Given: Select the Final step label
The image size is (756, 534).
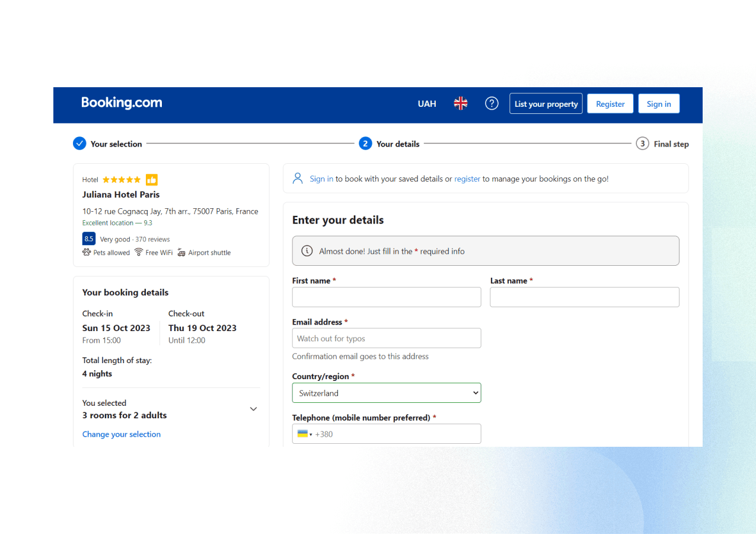Looking at the screenshot, I should (x=671, y=144).
